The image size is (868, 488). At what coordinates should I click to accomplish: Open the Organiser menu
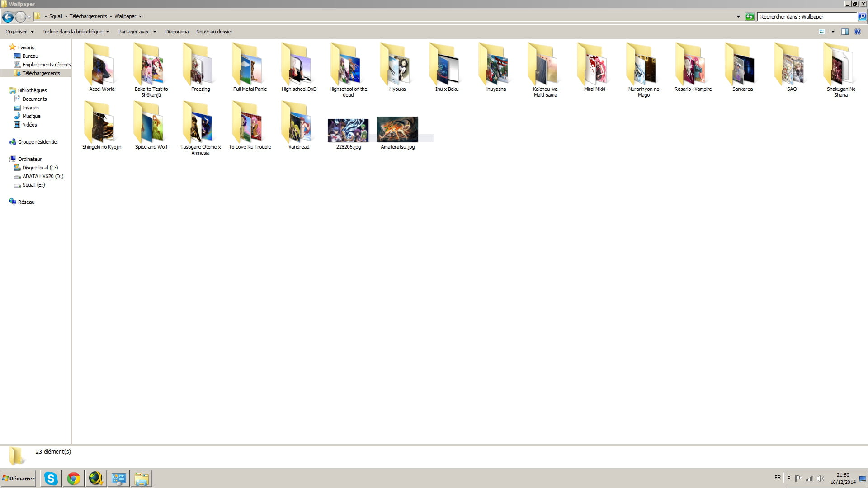point(19,32)
